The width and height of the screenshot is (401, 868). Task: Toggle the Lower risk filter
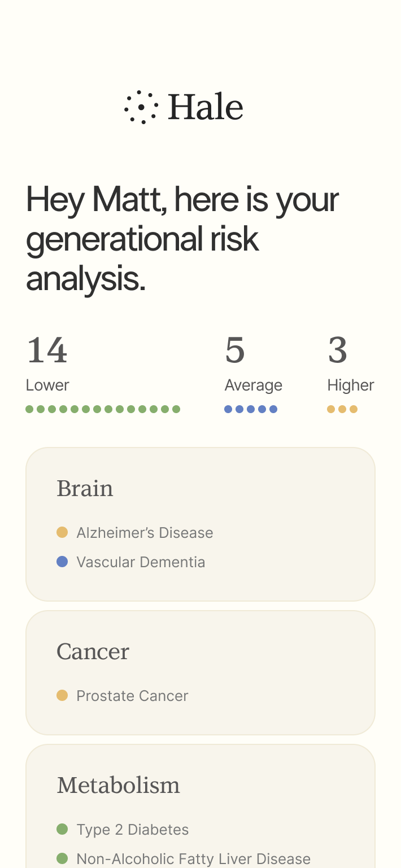(47, 385)
